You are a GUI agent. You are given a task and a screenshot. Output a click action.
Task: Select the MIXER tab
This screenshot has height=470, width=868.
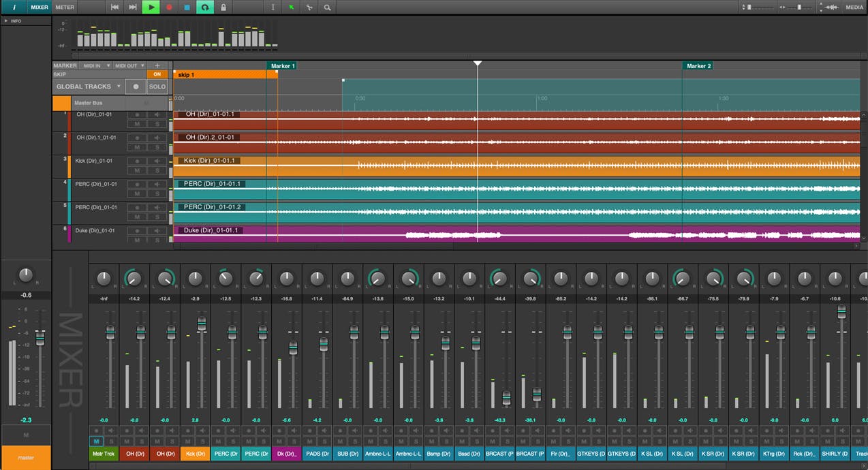coord(38,7)
